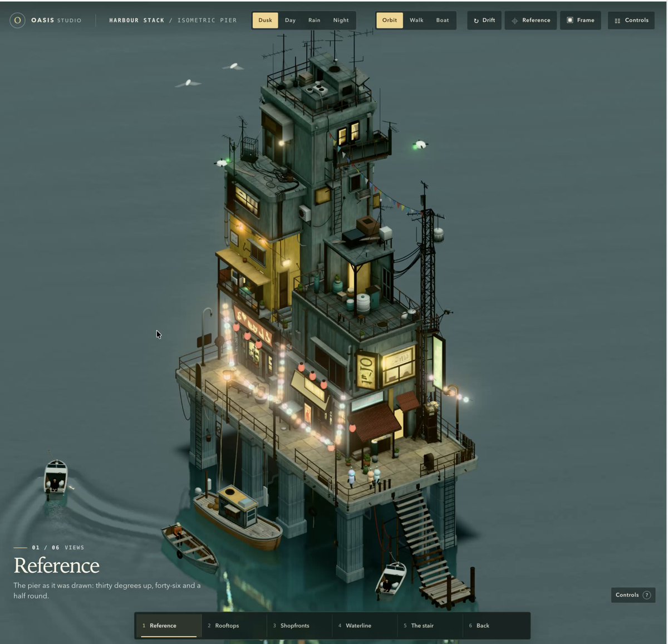The image size is (668, 644).
Task: Click the Frame button
Action: 581,20
